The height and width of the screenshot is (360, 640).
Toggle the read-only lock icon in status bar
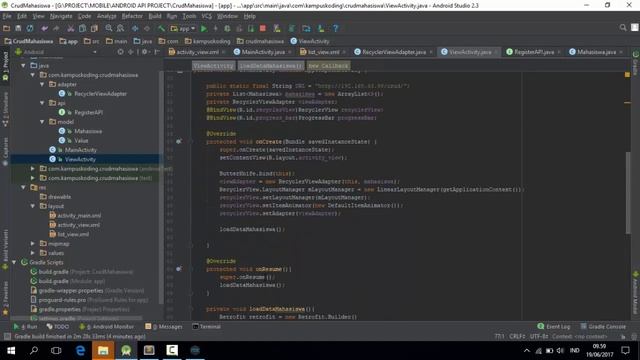coord(623,337)
